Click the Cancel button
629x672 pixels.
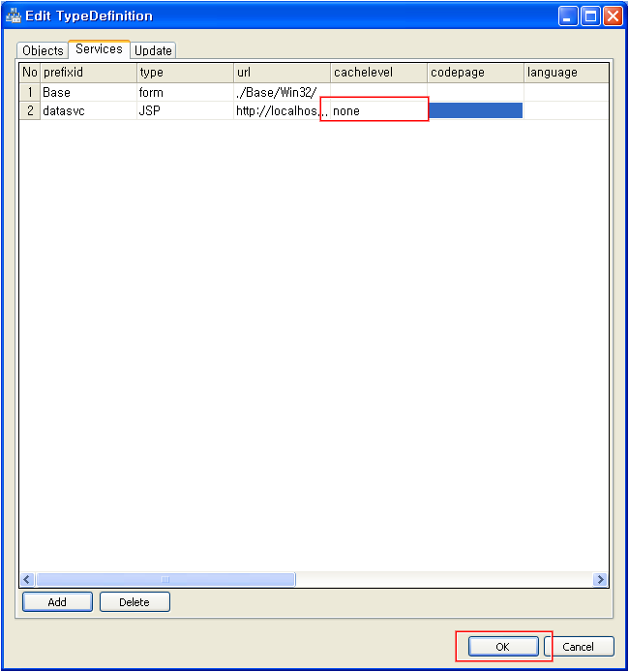[578, 646]
